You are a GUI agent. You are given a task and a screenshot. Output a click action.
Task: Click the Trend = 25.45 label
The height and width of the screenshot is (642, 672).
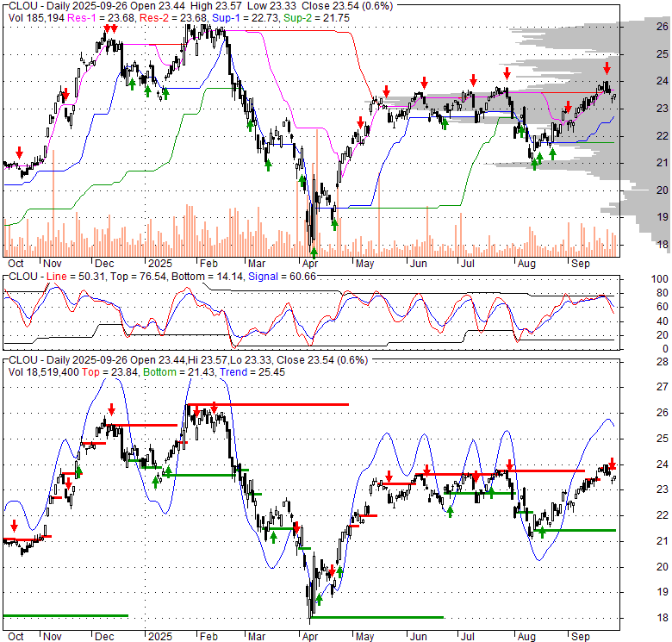tap(252, 372)
